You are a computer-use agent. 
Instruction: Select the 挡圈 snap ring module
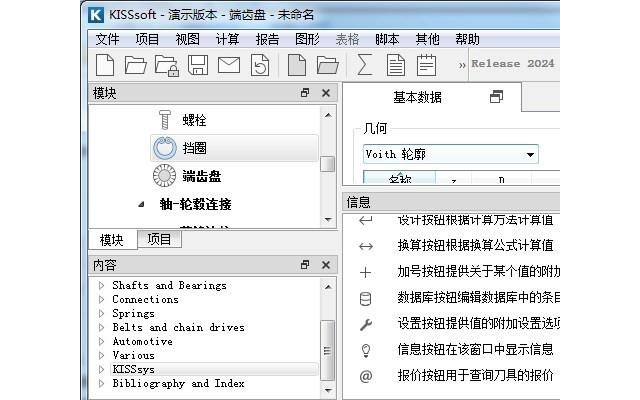(235, 148)
